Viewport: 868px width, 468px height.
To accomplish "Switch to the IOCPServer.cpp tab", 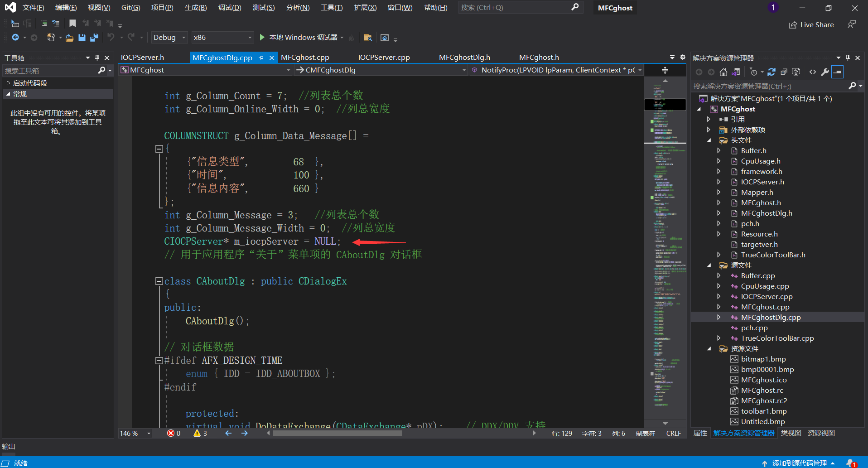I will pos(384,58).
